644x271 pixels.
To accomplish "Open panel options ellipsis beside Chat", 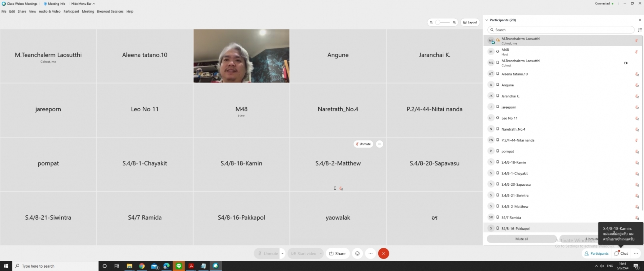I will coord(636,253).
